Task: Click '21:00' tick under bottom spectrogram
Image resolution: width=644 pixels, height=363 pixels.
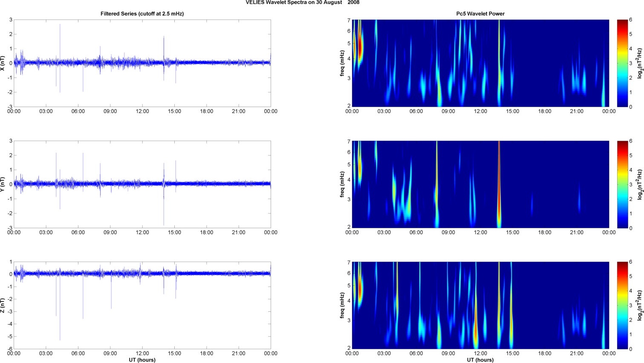Action: pyautogui.click(x=577, y=354)
